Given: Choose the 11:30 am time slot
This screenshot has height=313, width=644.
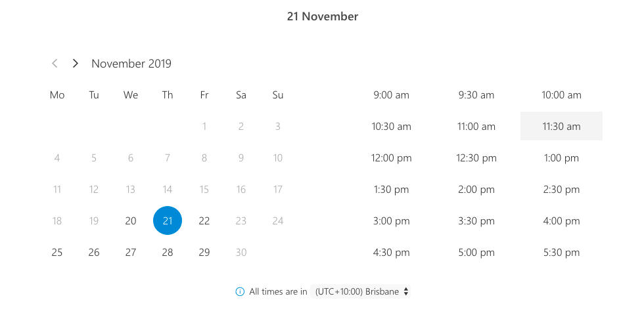Looking at the screenshot, I should pyautogui.click(x=561, y=126).
